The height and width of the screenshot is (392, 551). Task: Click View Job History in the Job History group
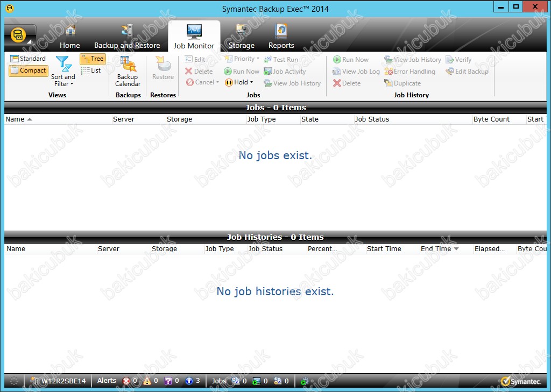tap(413, 59)
